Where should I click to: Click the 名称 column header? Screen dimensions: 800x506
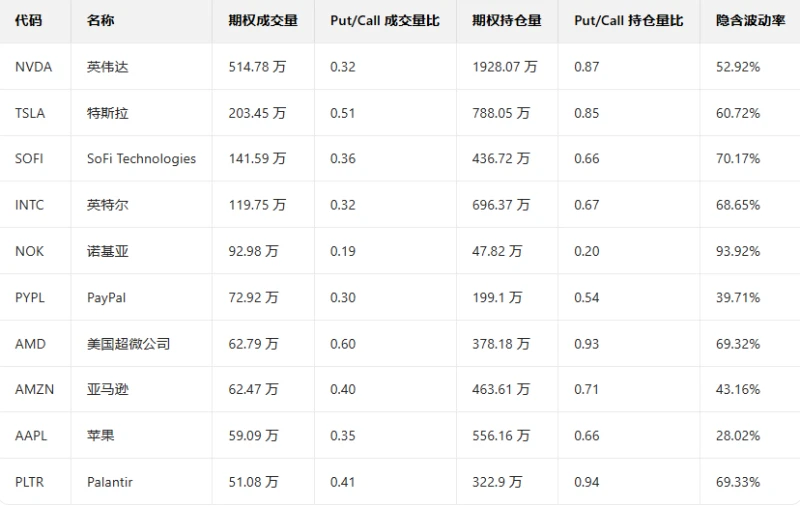click(x=100, y=20)
